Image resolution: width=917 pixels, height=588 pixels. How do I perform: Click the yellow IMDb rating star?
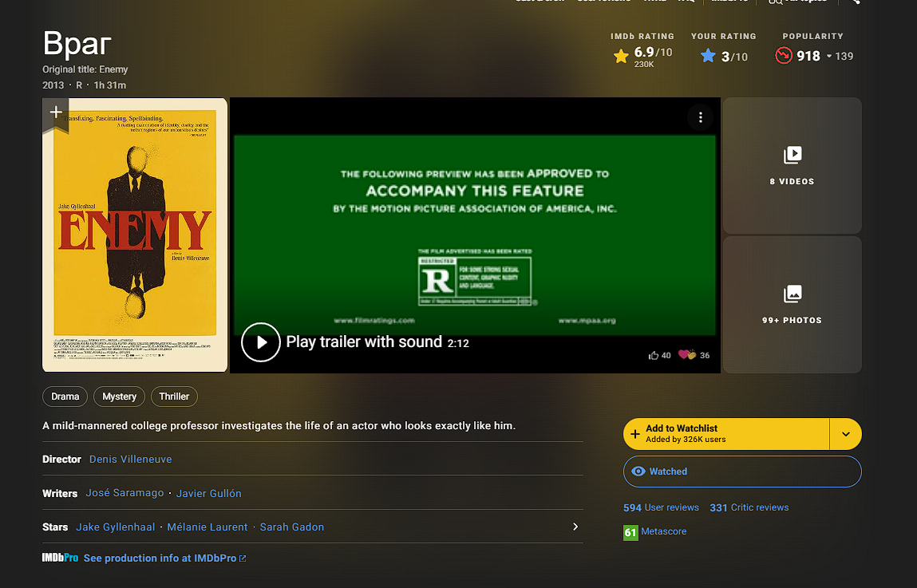(621, 56)
